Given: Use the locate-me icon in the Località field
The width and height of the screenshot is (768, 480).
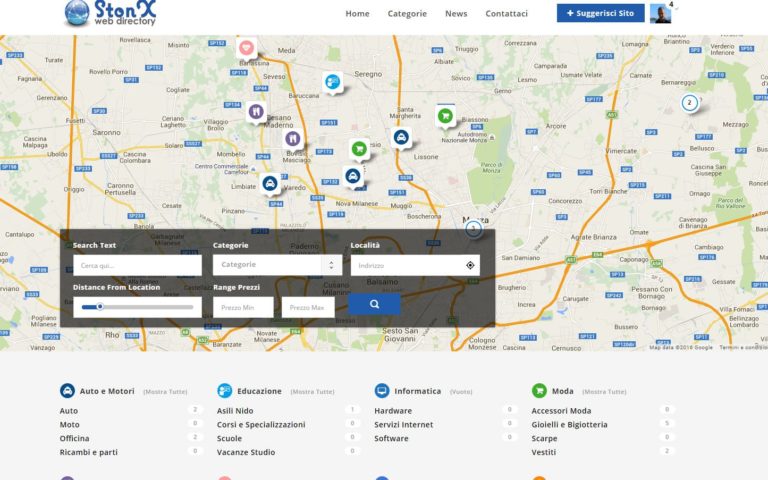Looking at the screenshot, I should tap(470, 265).
